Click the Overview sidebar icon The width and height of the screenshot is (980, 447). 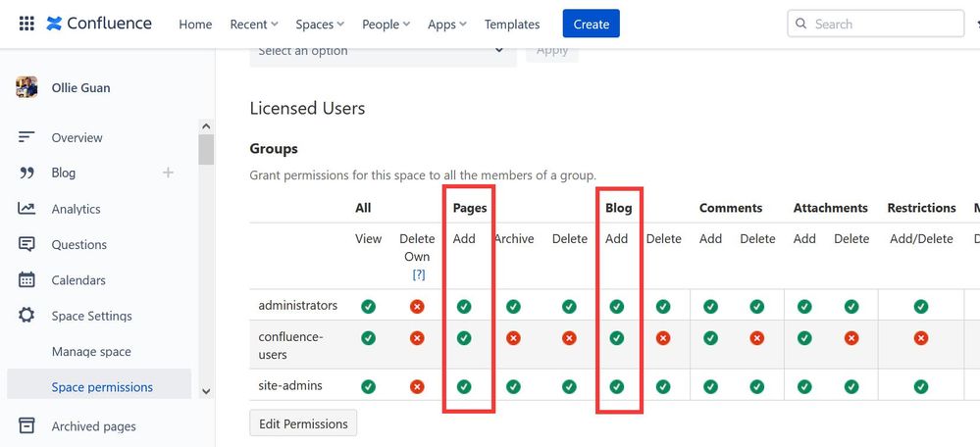pos(26,137)
